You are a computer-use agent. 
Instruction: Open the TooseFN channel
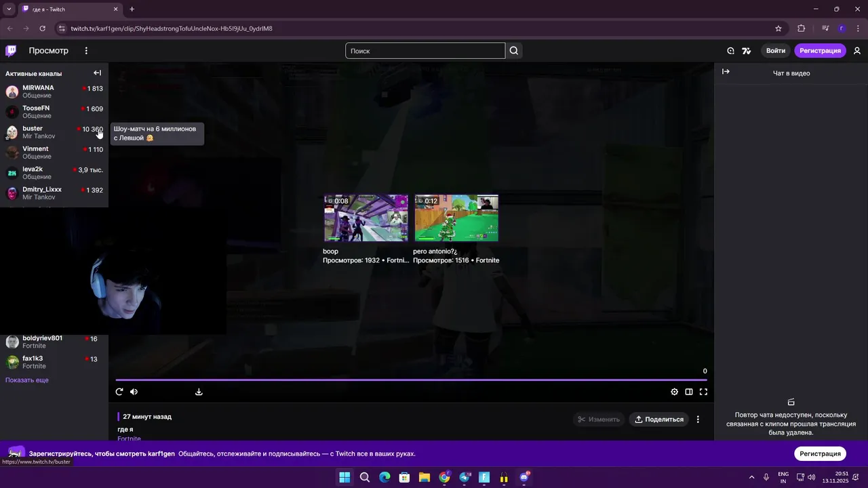click(x=54, y=112)
